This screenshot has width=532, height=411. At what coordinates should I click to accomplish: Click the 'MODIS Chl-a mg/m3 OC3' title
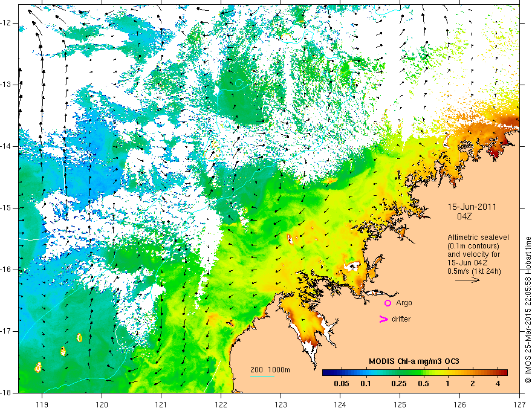[414, 361]
